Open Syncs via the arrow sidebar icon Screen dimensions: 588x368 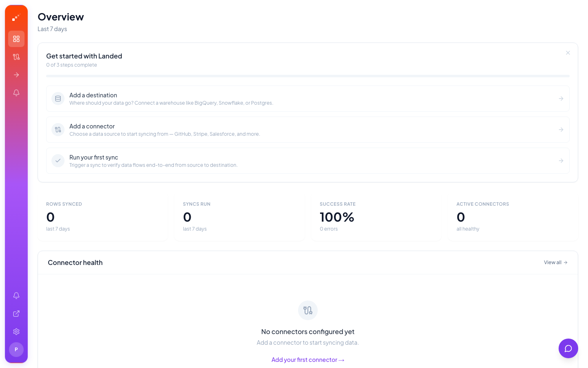coord(16,75)
